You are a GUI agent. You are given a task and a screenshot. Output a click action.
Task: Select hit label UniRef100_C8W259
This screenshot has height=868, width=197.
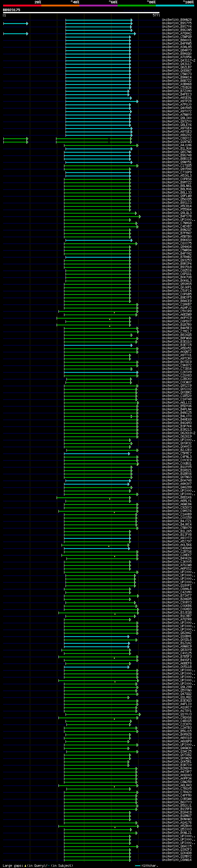pyautogui.click(x=177, y=782)
